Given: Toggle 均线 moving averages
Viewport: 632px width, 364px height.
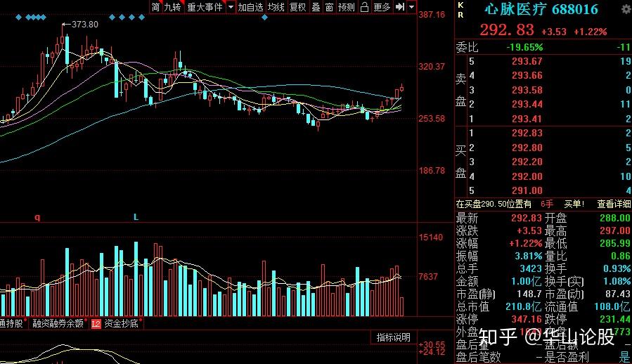Looking at the screenshot, I should tap(276, 7).
